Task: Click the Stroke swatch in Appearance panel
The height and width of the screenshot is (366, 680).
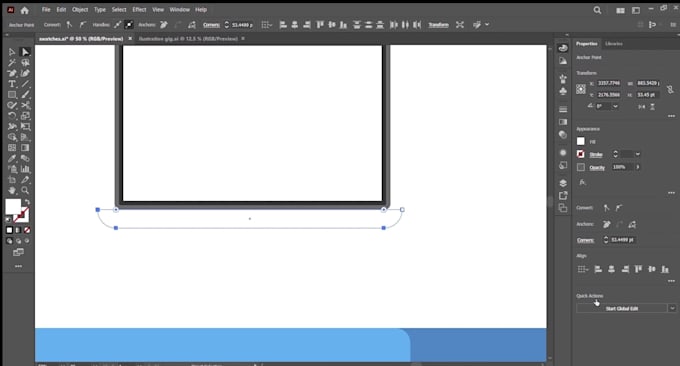Action: 581,154
